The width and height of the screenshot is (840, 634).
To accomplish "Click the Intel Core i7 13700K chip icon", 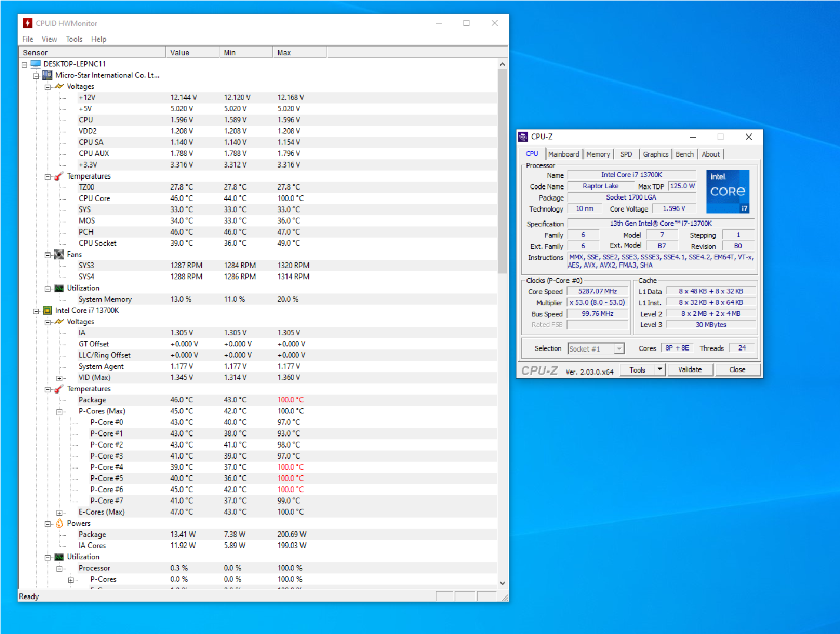I will [47, 311].
